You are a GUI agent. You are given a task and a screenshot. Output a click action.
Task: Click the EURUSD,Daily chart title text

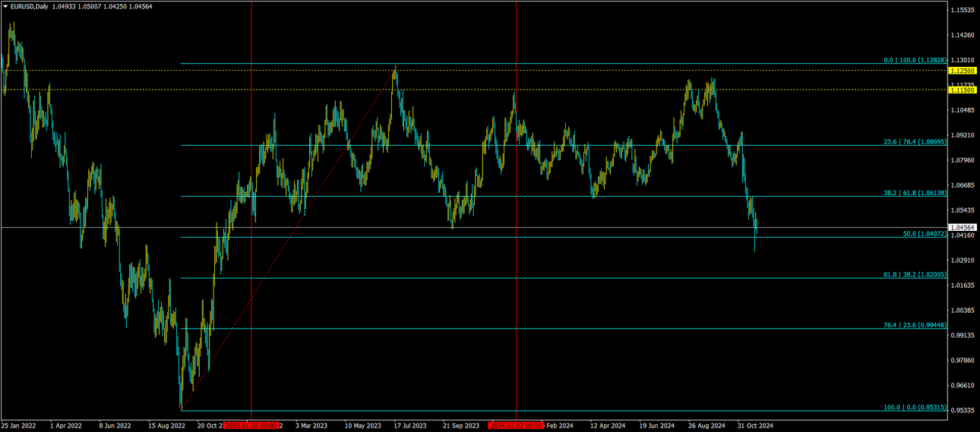[x=29, y=6]
